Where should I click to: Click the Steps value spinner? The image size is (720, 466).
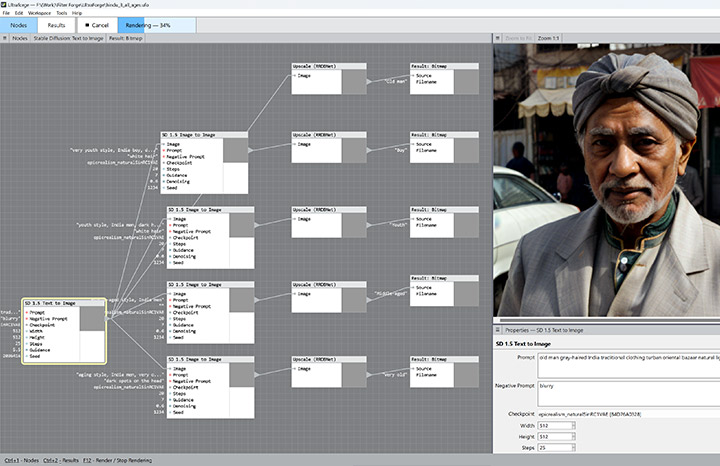click(x=573, y=448)
